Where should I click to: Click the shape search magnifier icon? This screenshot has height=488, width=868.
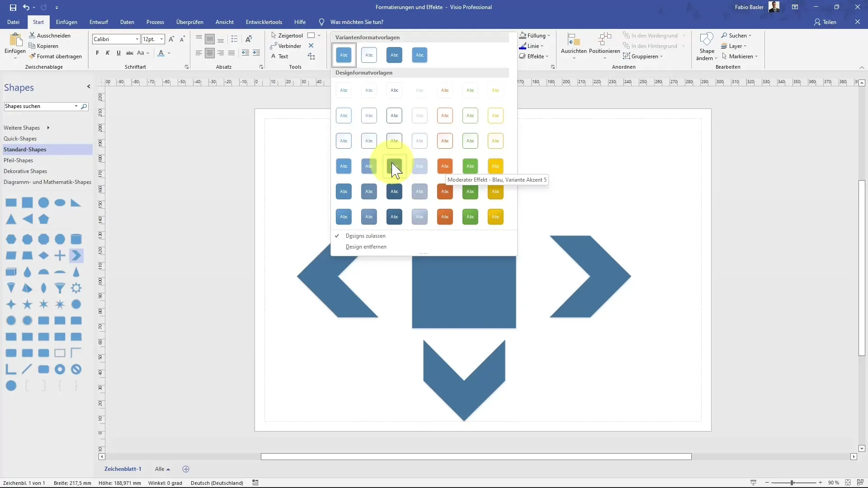click(84, 107)
